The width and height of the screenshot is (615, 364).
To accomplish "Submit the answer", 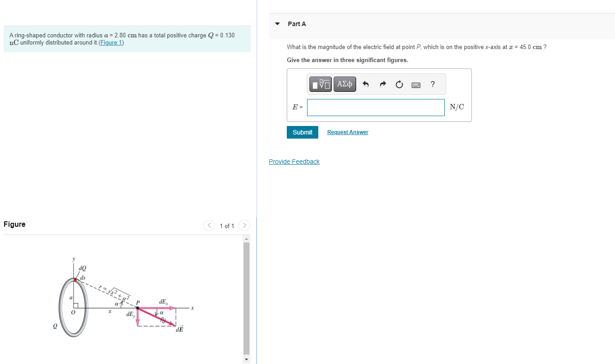I will click(x=302, y=132).
